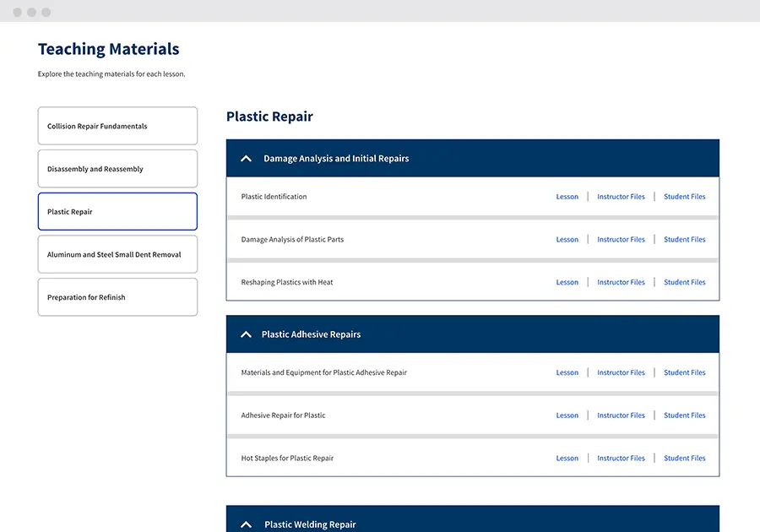760x532 pixels.
Task: Open Lesson for Materials and Equipment row
Action: tap(567, 372)
